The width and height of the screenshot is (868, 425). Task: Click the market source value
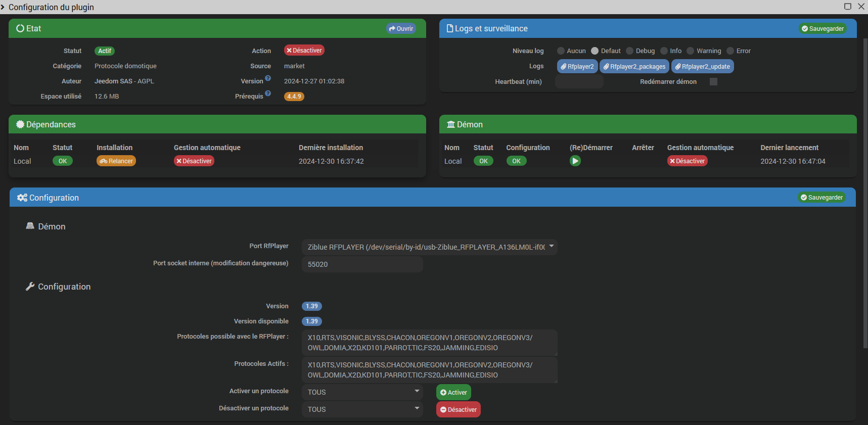click(x=294, y=66)
